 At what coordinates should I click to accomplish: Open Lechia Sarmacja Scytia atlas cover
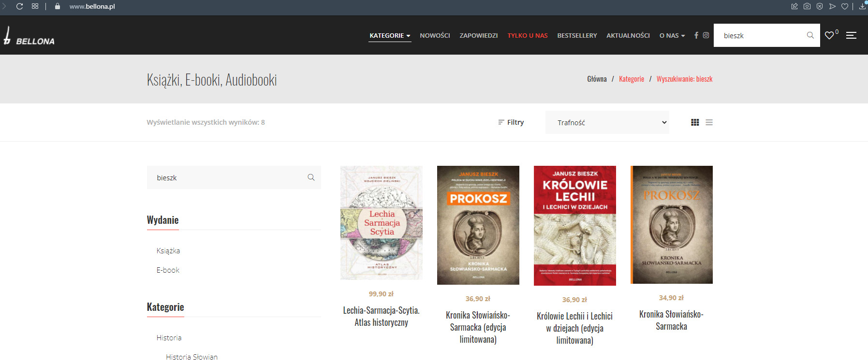pyautogui.click(x=382, y=223)
